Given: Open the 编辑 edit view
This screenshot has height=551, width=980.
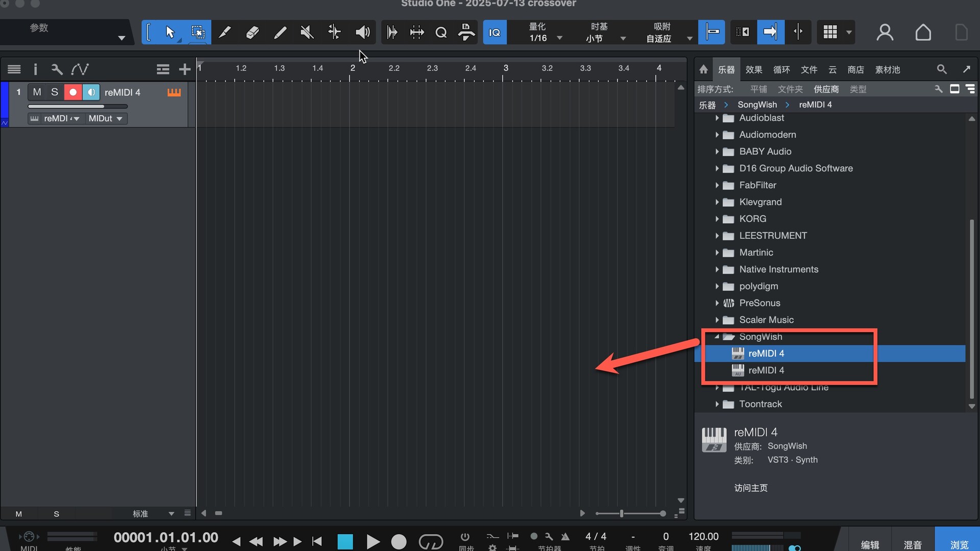Looking at the screenshot, I should tap(870, 545).
